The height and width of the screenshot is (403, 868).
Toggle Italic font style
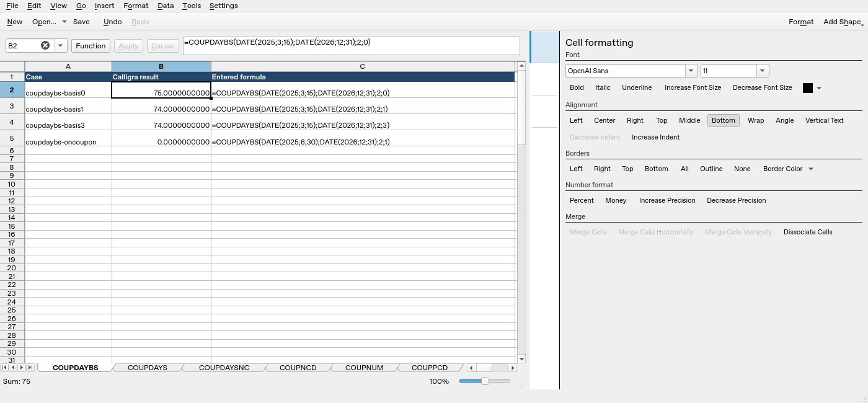(603, 87)
